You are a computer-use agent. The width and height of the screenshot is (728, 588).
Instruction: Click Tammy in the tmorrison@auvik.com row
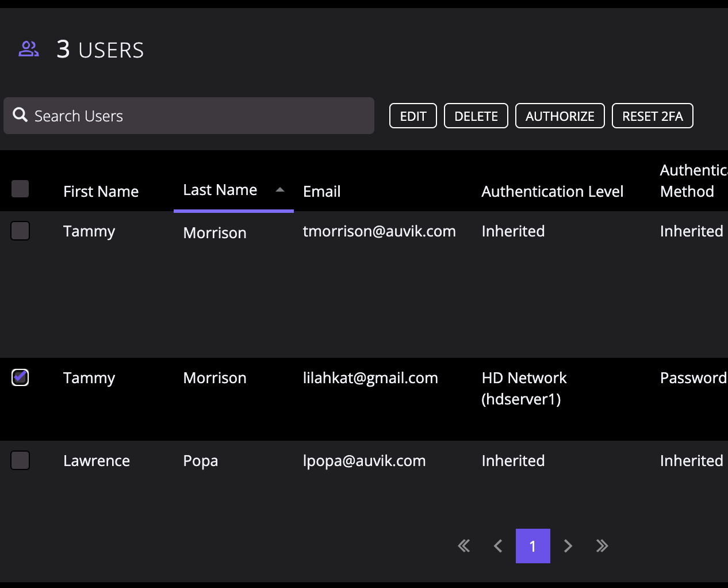pos(89,231)
